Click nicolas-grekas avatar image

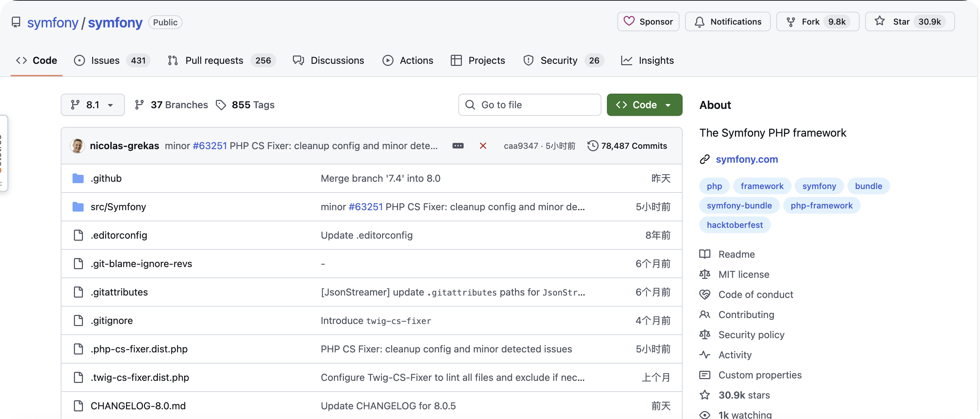[78, 146]
